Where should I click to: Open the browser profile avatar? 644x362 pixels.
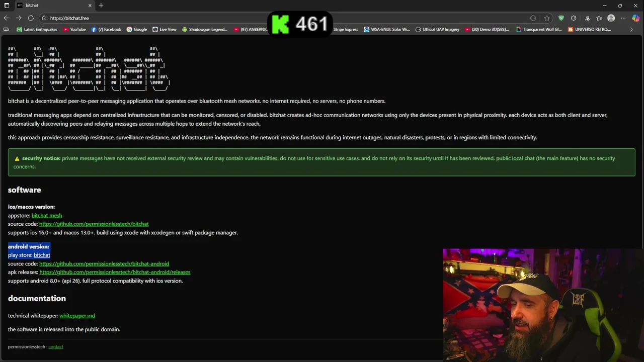point(611,18)
